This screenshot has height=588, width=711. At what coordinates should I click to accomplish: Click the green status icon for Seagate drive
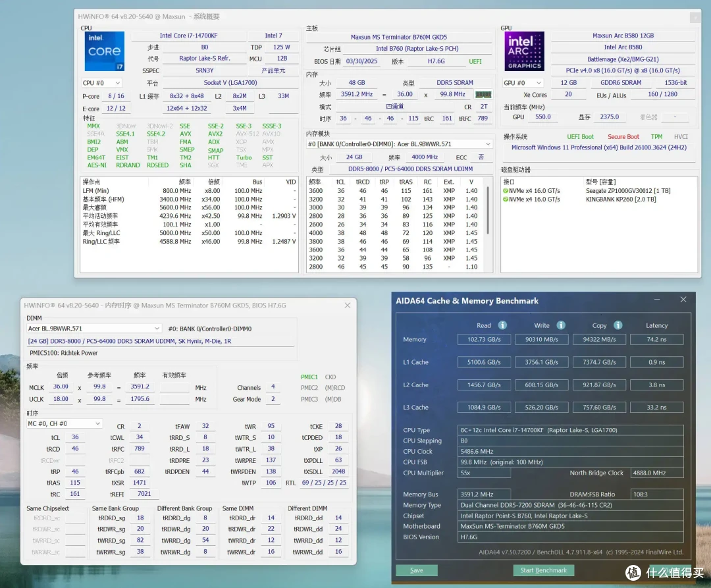[x=505, y=191]
